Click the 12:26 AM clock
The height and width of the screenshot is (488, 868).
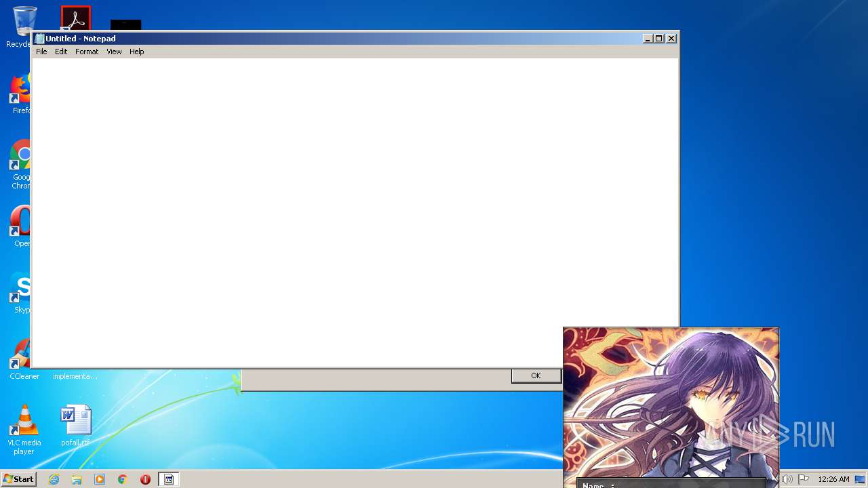point(833,479)
